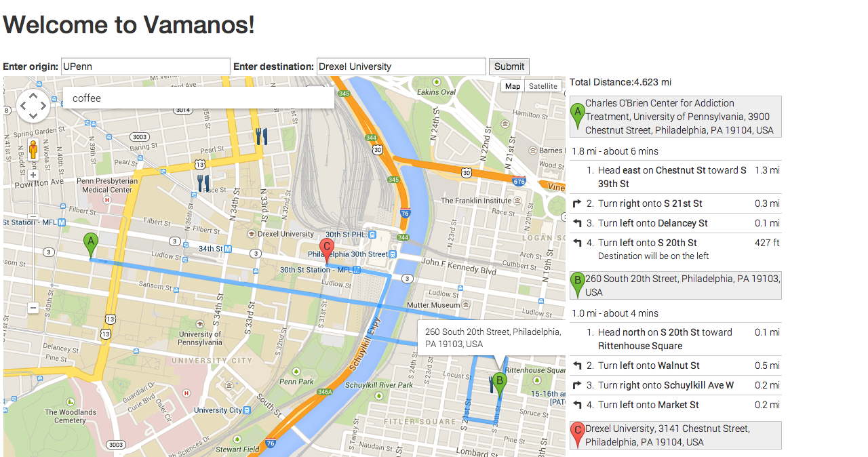868x457 pixels.
Task: Select step Head east on Chestnut St
Action: pyautogui.click(x=675, y=177)
